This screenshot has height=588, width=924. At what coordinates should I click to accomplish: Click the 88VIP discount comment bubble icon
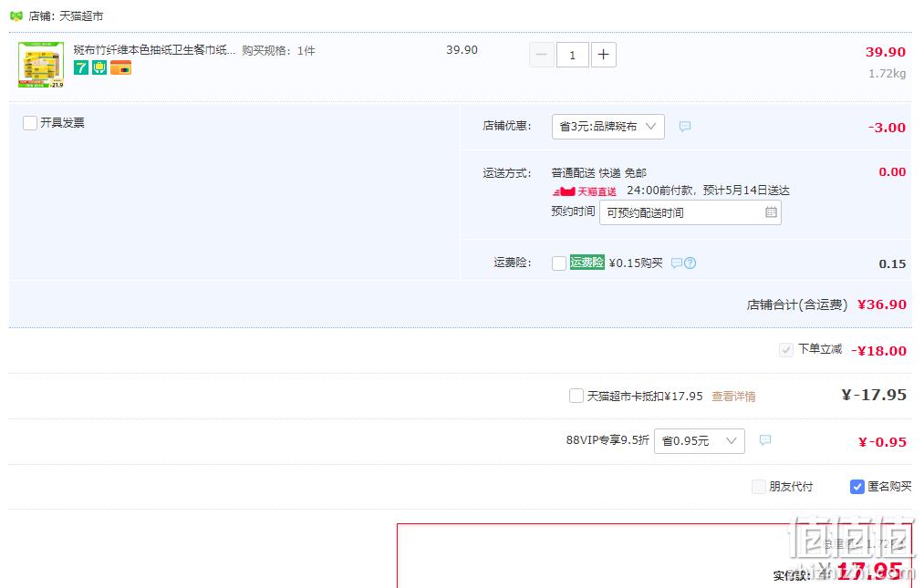coord(765,440)
